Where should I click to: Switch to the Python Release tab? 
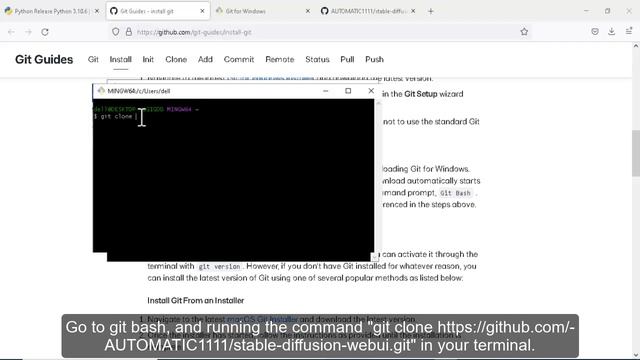tap(51, 11)
